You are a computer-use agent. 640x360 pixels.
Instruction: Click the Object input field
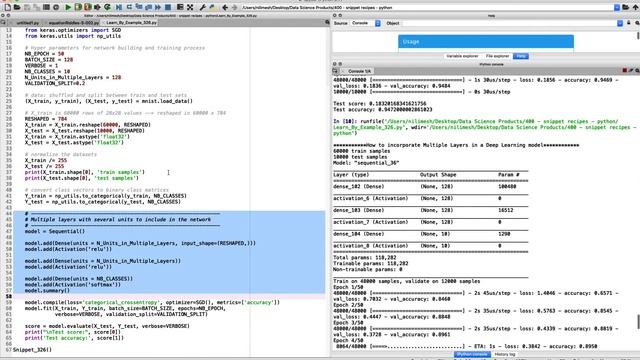pos(509,23)
